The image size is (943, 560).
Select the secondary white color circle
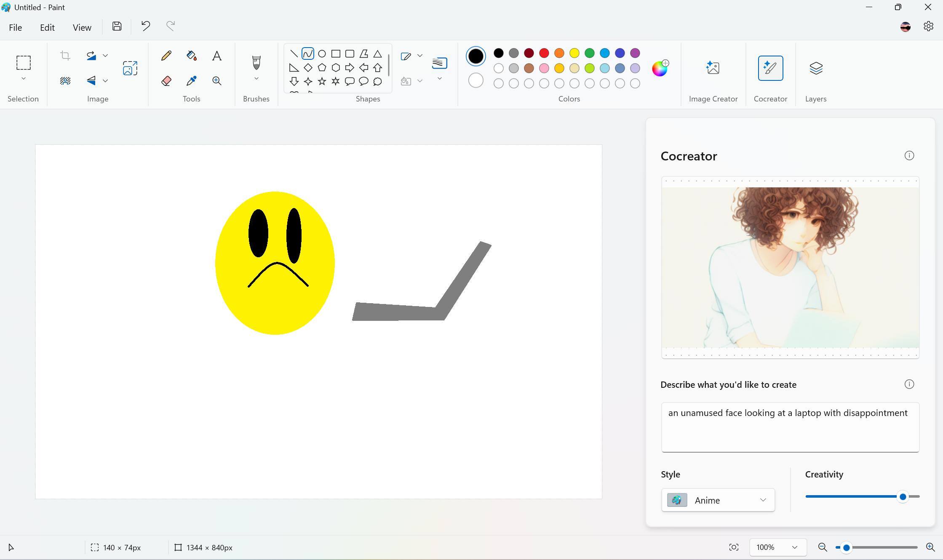pyautogui.click(x=476, y=80)
